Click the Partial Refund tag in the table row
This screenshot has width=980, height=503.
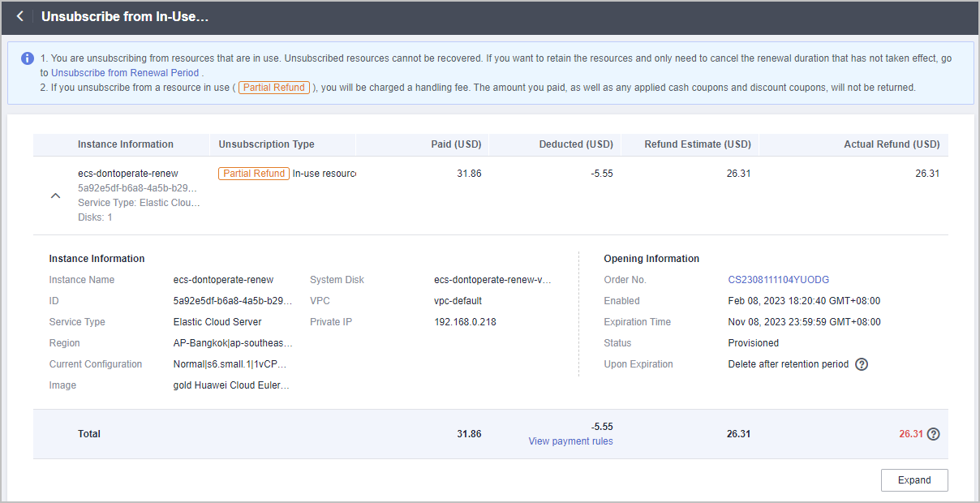254,174
